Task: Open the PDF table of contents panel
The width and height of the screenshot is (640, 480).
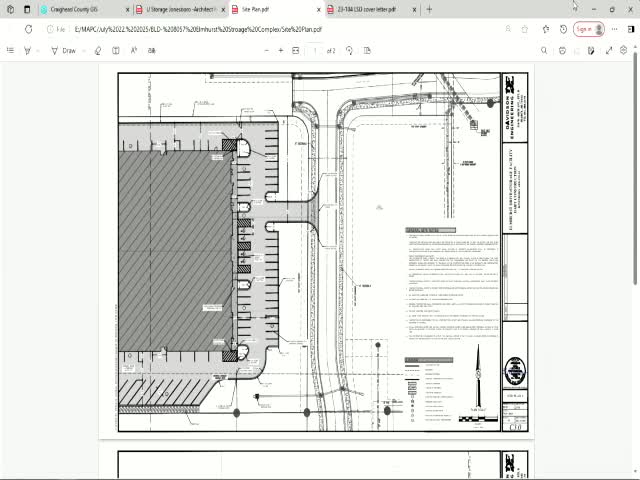Action: pyautogui.click(x=11, y=51)
